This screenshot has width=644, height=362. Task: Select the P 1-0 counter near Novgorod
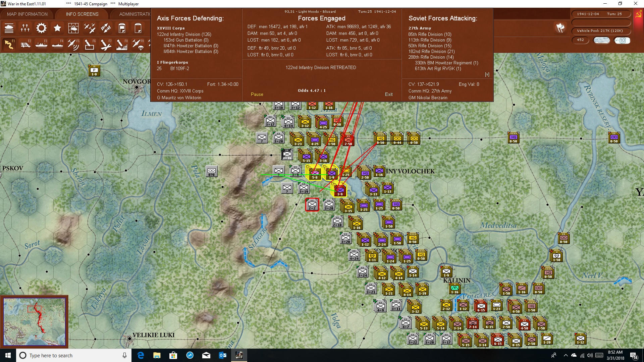(94, 70)
